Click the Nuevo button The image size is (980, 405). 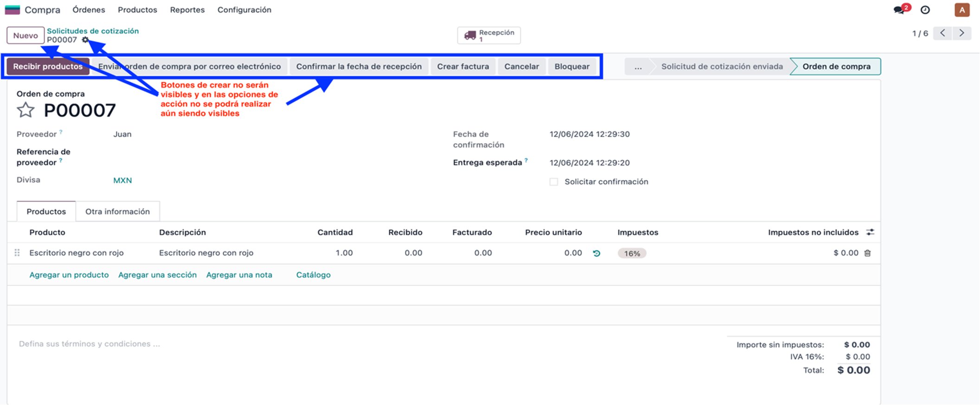point(26,36)
